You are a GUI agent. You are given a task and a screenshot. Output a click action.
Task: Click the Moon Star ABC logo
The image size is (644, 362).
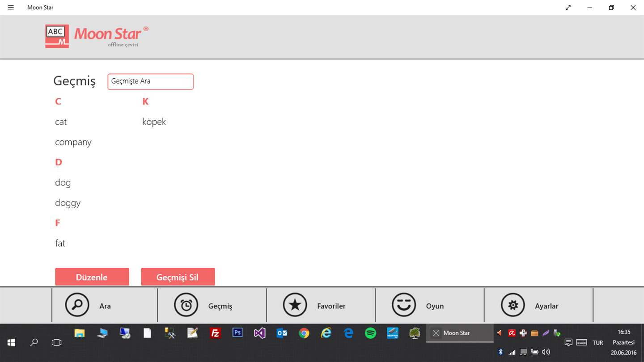click(x=57, y=36)
